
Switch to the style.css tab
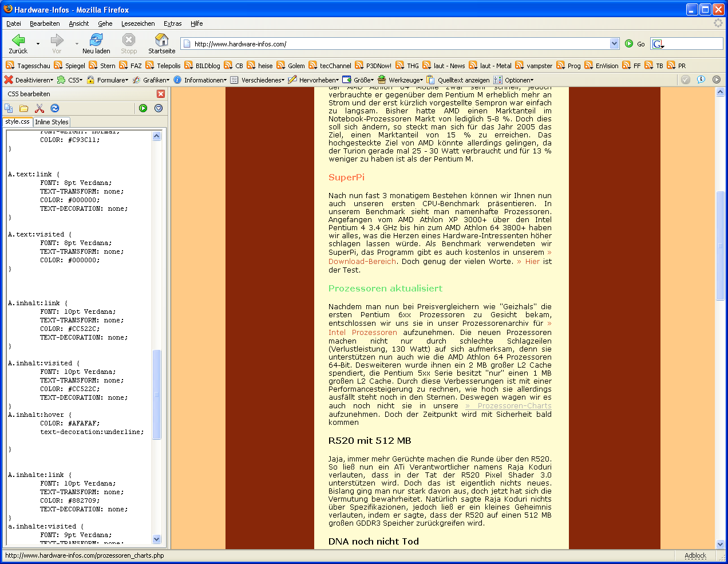[18, 121]
